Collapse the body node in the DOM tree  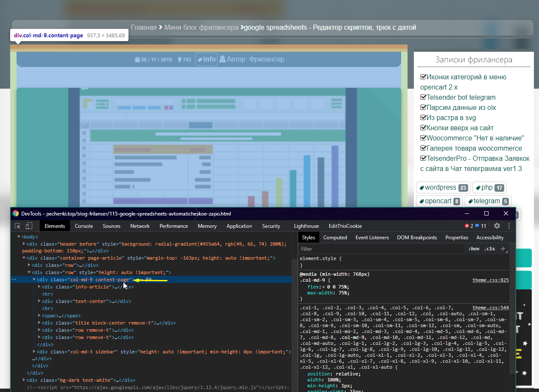coord(18,237)
